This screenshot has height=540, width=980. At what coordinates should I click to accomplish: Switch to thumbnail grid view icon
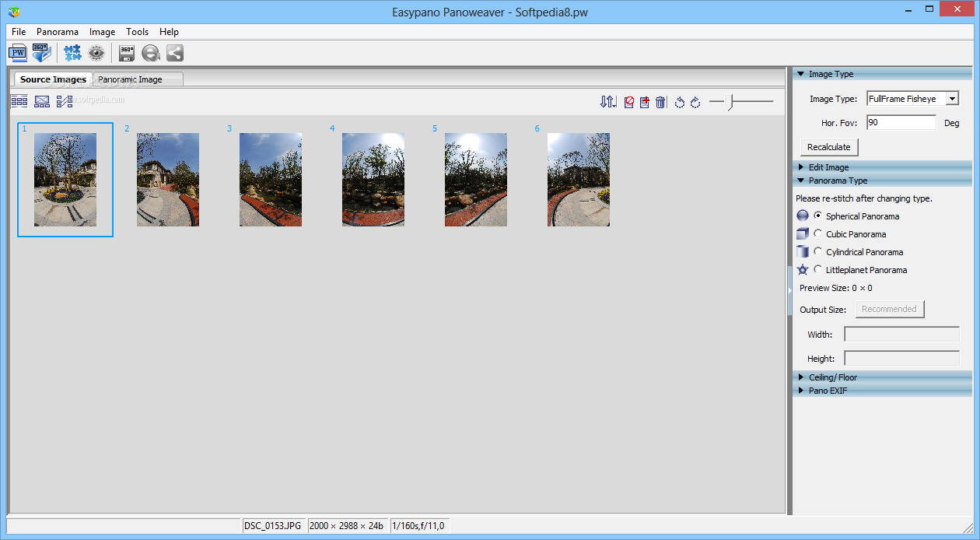click(19, 101)
